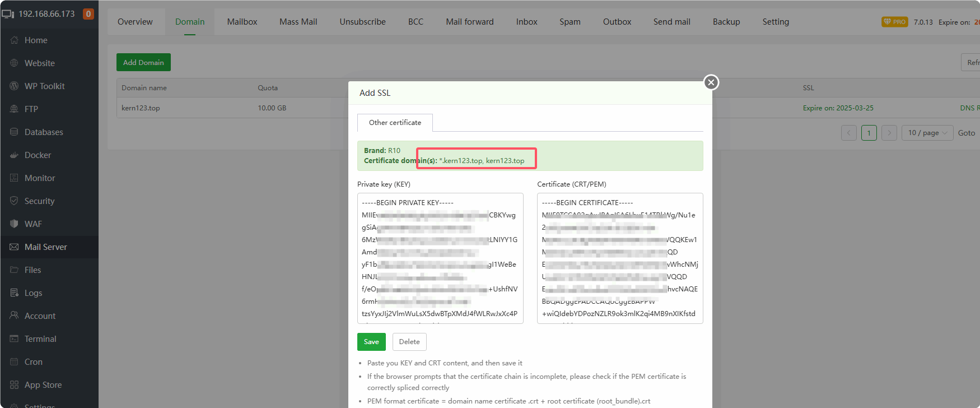Click the WAF shield icon
Image resolution: width=980 pixels, height=408 pixels.
pos(14,224)
